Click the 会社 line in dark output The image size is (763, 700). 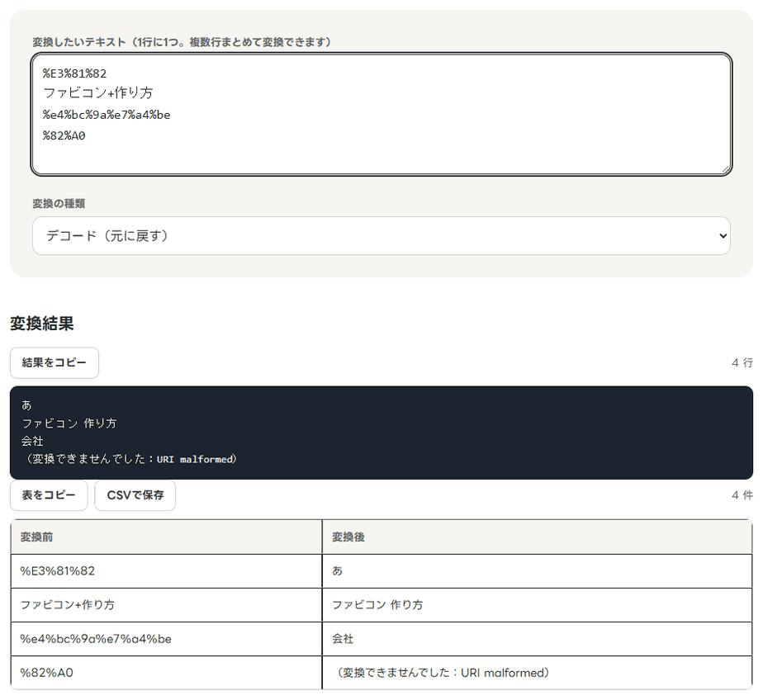click(32, 441)
